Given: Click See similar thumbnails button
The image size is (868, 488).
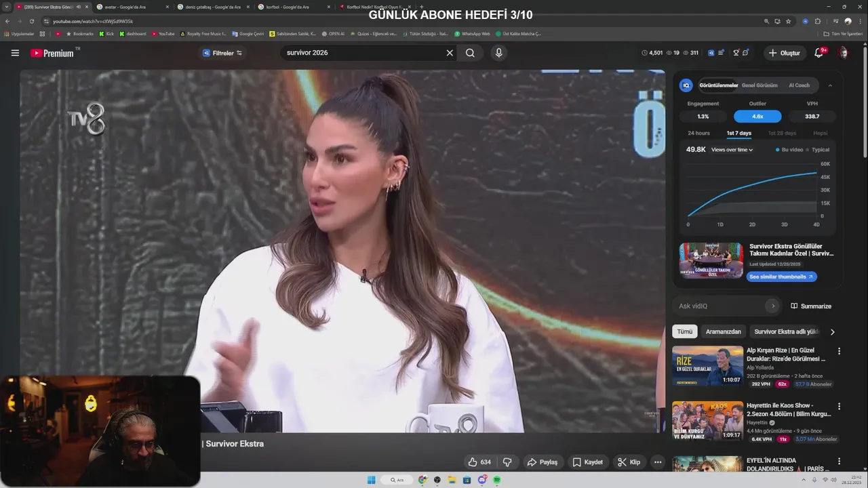Looking at the screenshot, I should (781, 277).
